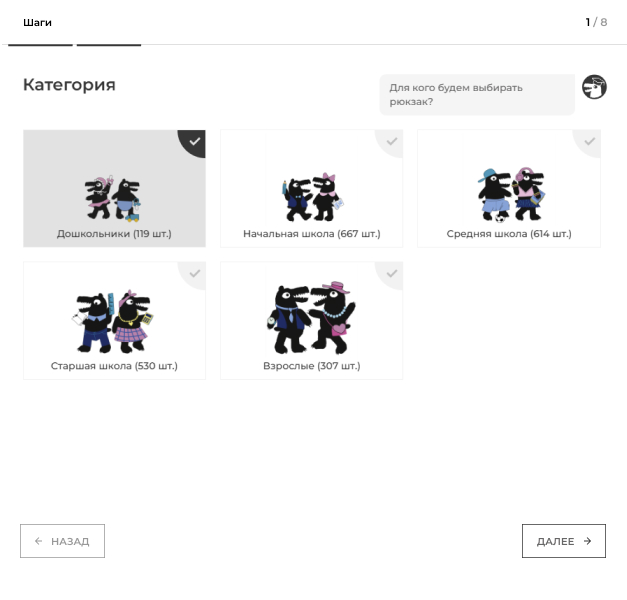Tick the Взрослые checkmark corner

point(390,275)
